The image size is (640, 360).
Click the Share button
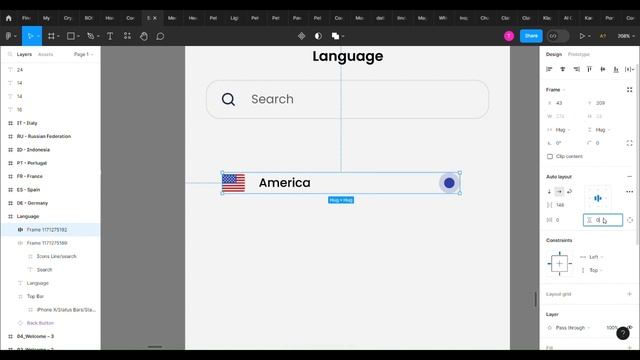pyautogui.click(x=531, y=36)
